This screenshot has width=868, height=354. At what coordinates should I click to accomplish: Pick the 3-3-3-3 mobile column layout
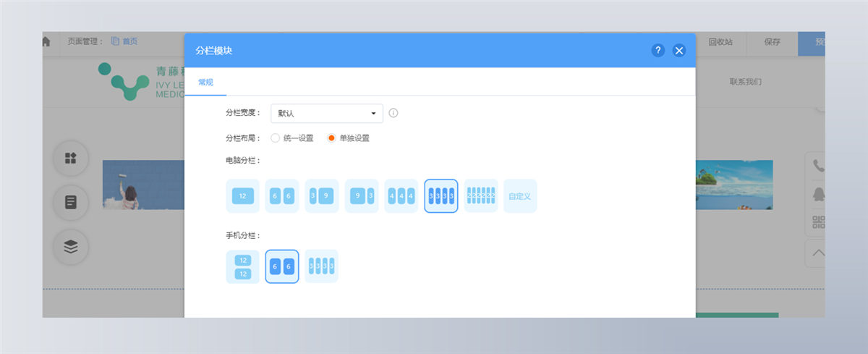pos(322,266)
